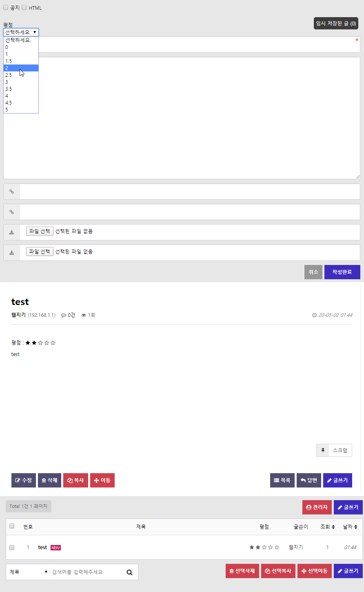Click the red 관리자 button
The image size is (364, 592).
[317, 507]
